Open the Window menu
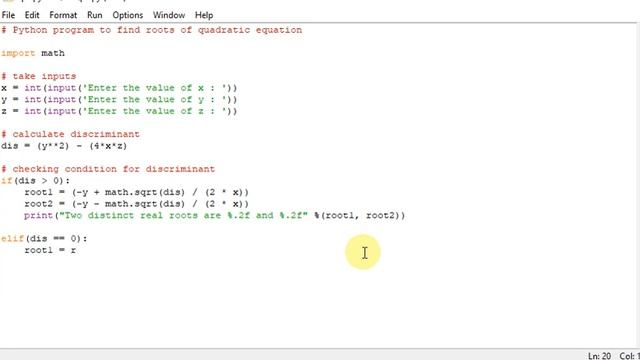Image resolution: width=640 pixels, height=360 pixels. pyautogui.click(x=169, y=15)
